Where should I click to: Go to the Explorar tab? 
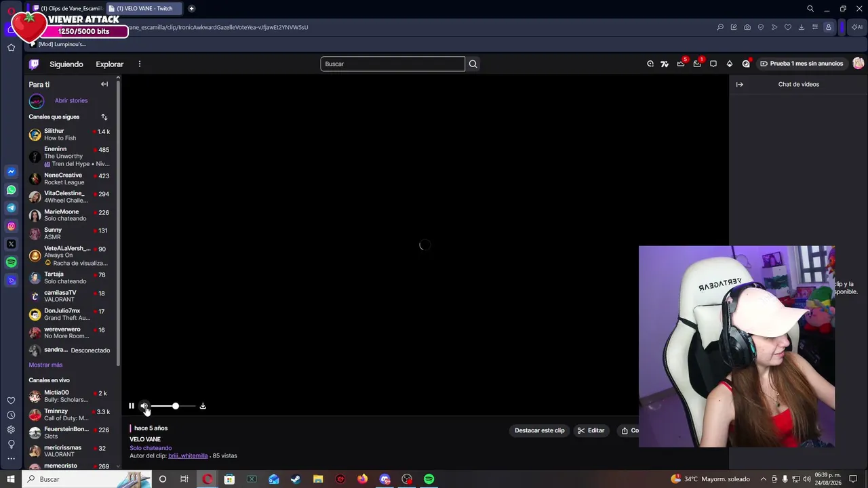coord(110,64)
